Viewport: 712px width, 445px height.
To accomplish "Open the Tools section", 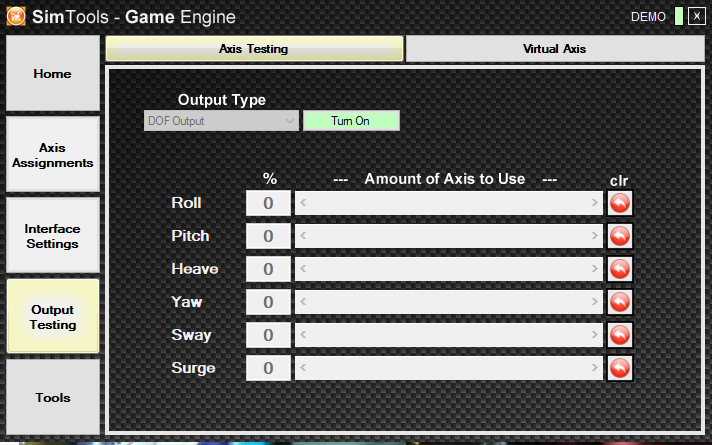I will (53, 397).
